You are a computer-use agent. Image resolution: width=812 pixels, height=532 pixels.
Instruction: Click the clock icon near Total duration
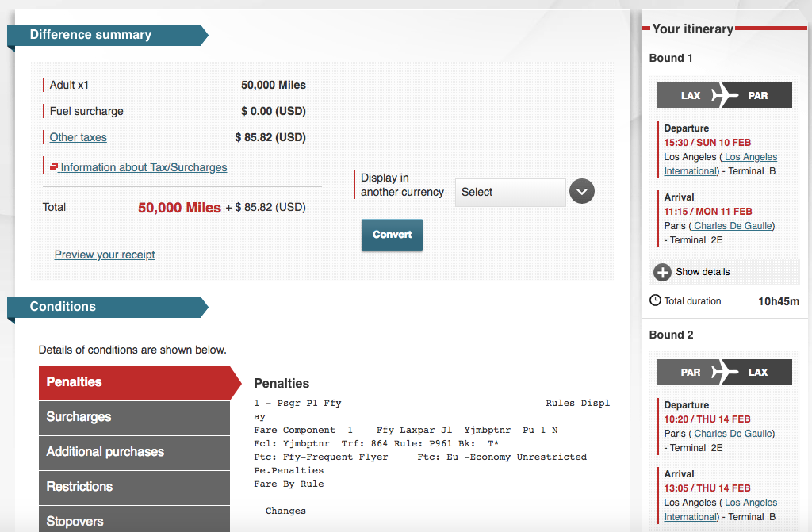click(x=655, y=300)
